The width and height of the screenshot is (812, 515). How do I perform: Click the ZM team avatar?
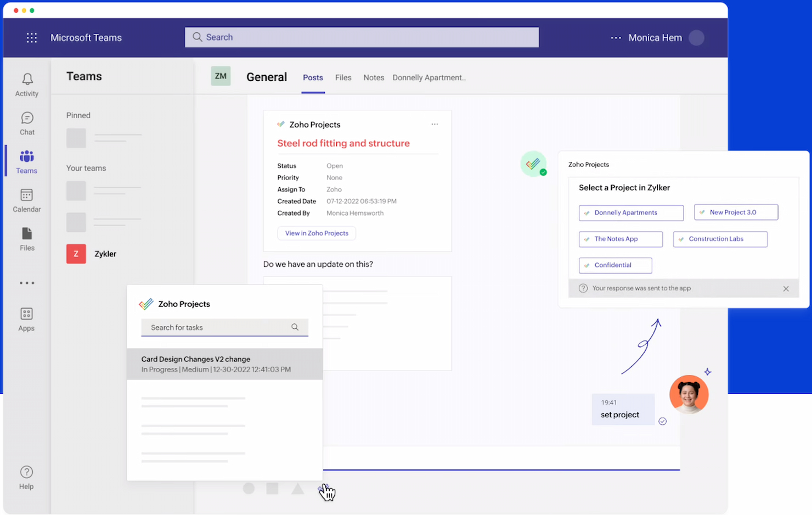(221, 76)
